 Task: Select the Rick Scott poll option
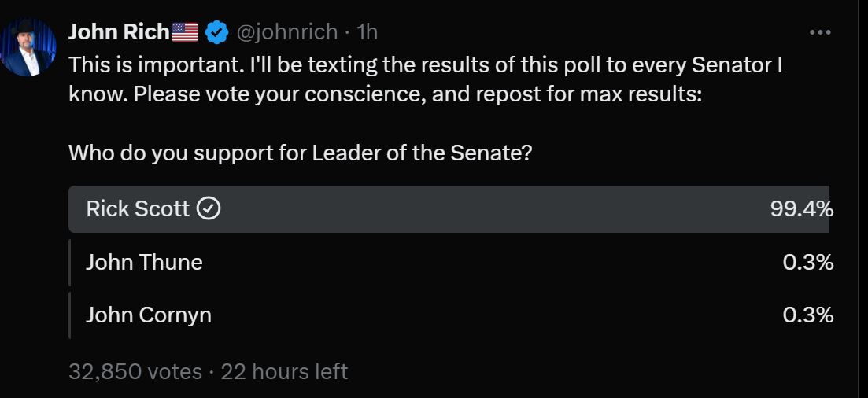(138, 208)
